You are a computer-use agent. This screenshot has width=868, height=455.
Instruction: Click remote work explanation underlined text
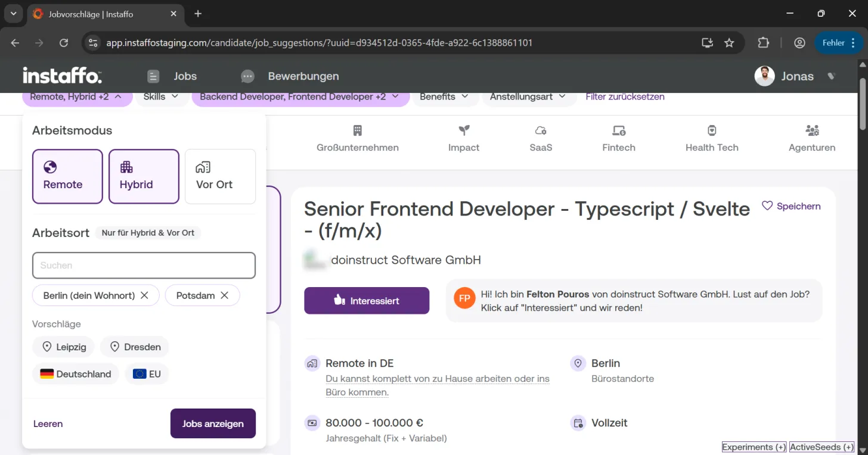pos(438,385)
